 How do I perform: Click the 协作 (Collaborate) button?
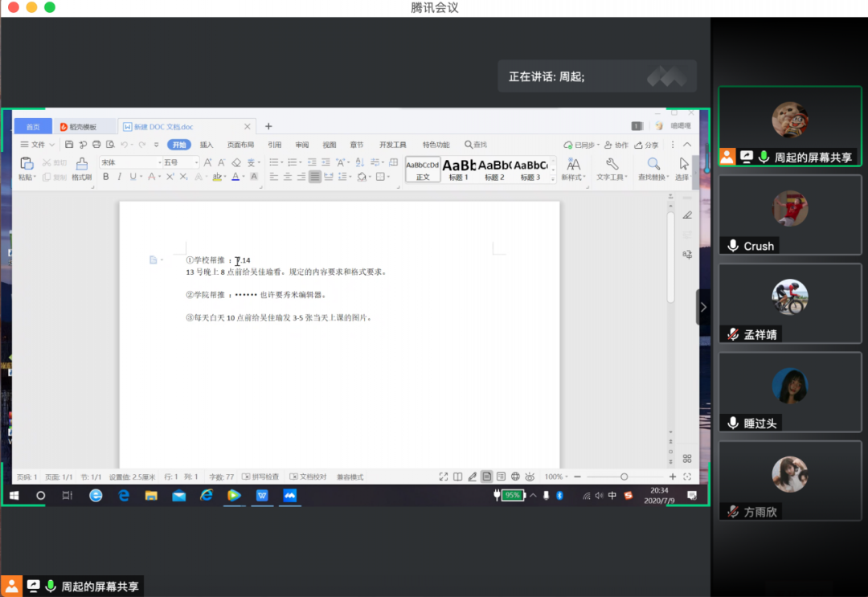[x=616, y=145]
